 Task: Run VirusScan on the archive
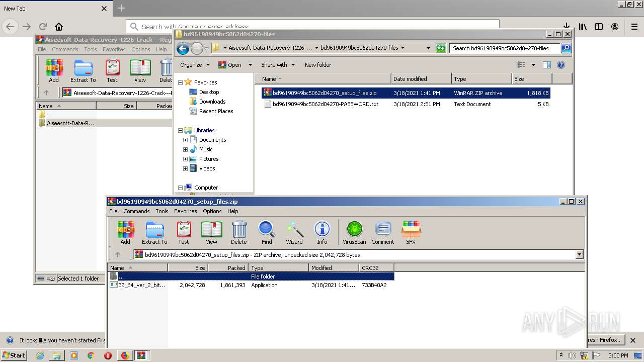pyautogui.click(x=354, y=233)
